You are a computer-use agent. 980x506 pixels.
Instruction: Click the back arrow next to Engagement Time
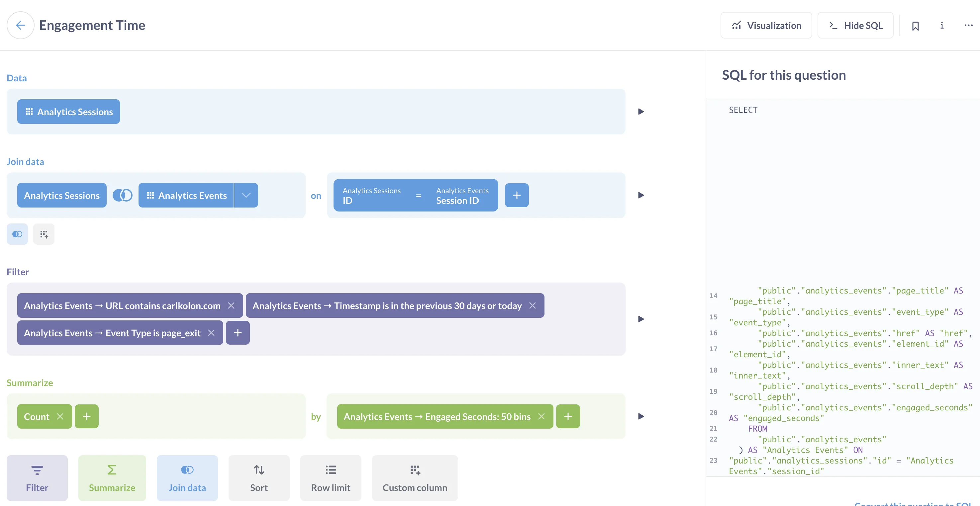[x=21, y=25]
